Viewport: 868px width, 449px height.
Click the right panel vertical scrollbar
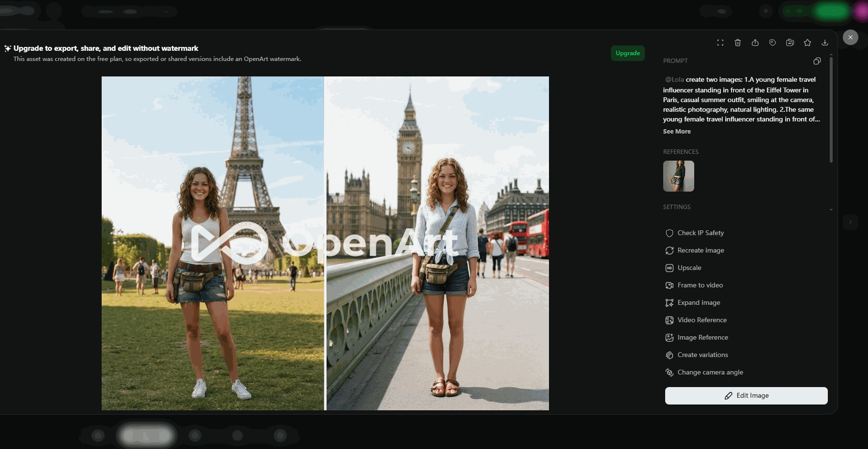pos(831,110)
